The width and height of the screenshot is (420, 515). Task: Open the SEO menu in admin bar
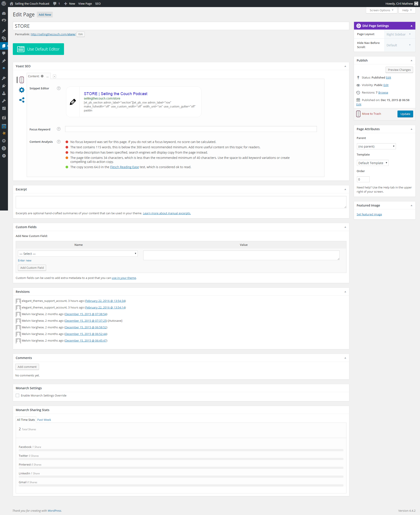[98, 4]
